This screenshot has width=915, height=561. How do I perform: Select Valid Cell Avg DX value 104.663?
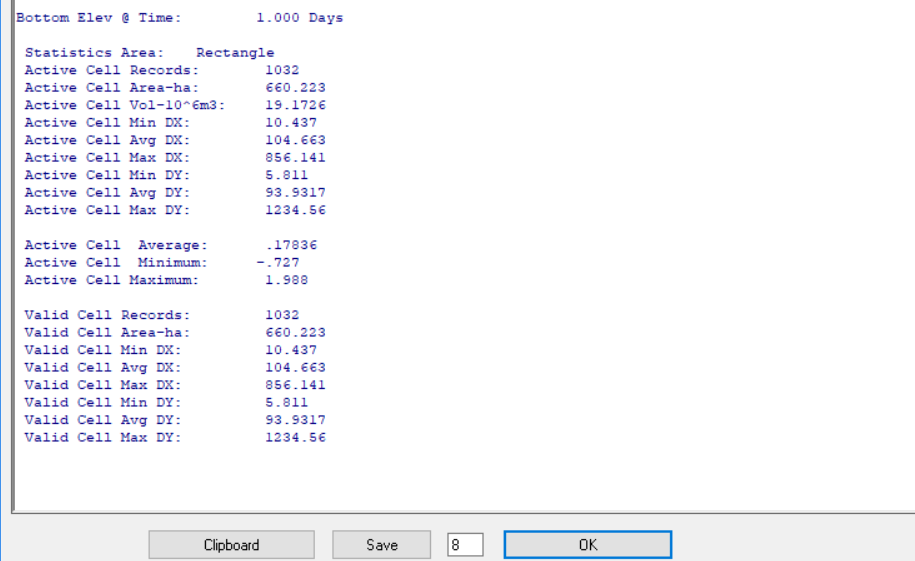tap(295, 368)
